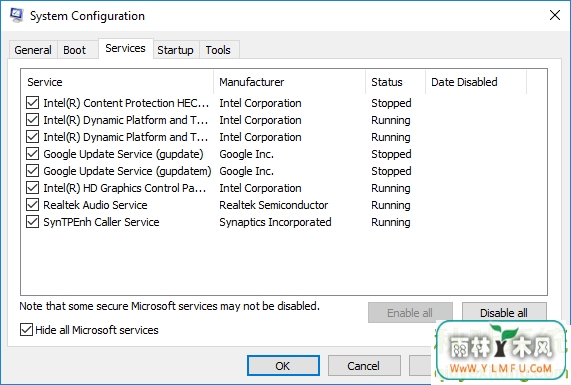Image resolution: width=571 pixels, height=385 pixels.
Task: Click Intel Corporation cell of HD Graphics row
Action: (x=260, y=188)
